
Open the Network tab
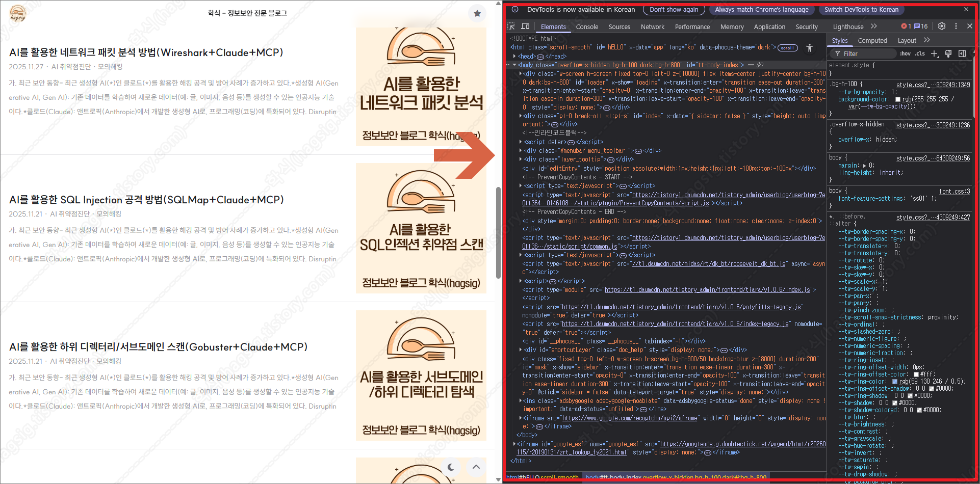pos(653,27)
